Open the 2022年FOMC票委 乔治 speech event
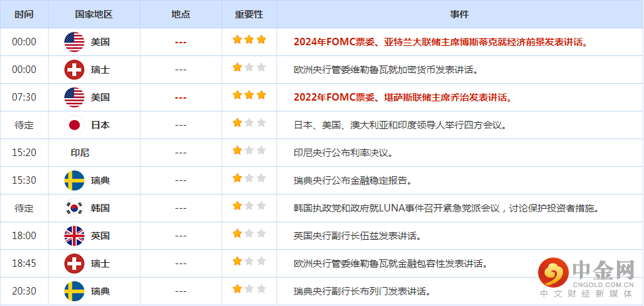Viewport: 644px width, 306px height. pyautogui.click(x=403, y=97)
